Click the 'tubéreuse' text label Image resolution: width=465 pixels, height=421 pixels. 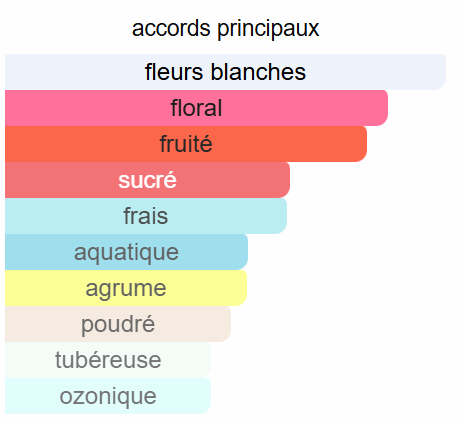108,360
